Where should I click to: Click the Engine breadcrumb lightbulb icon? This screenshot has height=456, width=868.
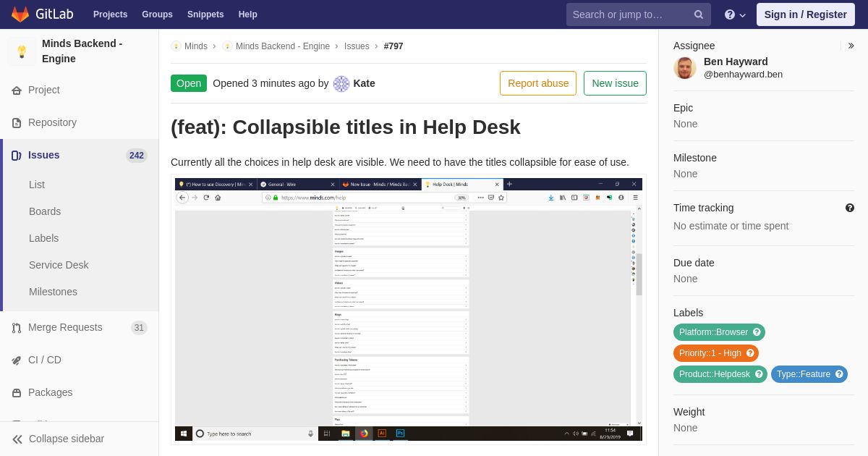click(x=227, y=46)
